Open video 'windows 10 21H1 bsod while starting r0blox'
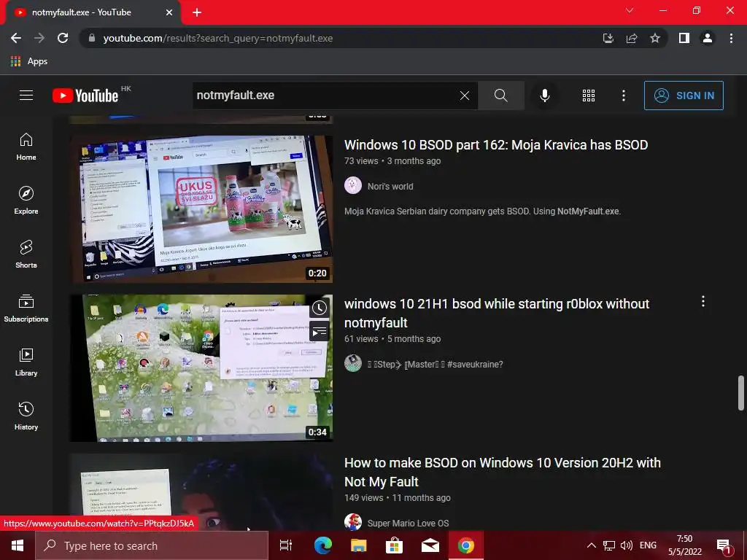The height and width of the screenshot is (560, 747). (497, 313)
